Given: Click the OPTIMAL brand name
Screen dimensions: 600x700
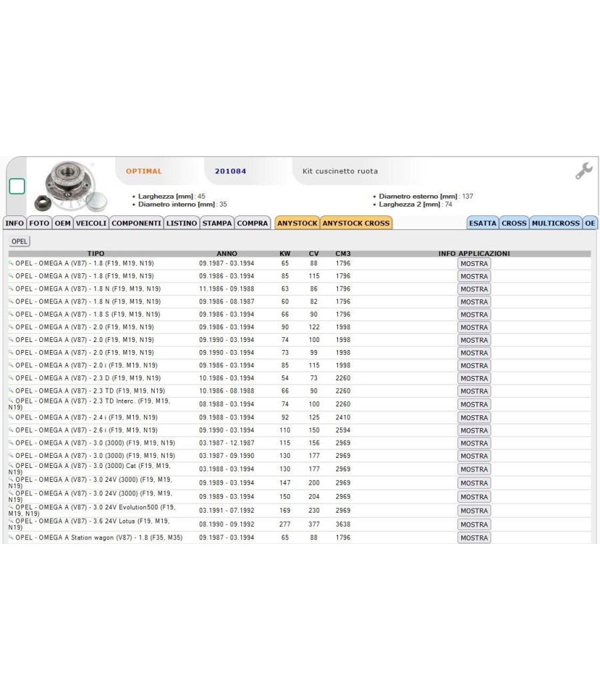Looking at the screenshot, I should (144, 171).
